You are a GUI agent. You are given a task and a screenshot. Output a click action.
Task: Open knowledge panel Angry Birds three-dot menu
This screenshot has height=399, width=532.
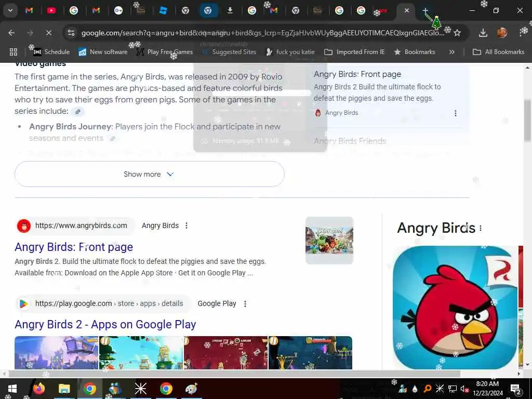[x=481, y=229]
